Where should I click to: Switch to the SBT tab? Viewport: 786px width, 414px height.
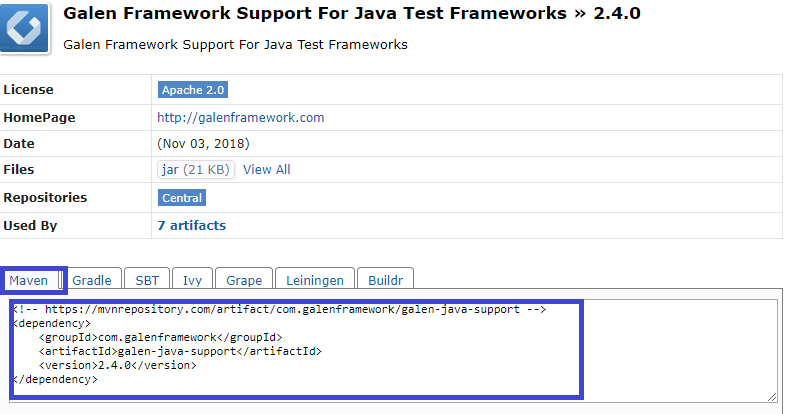[147, 281]
